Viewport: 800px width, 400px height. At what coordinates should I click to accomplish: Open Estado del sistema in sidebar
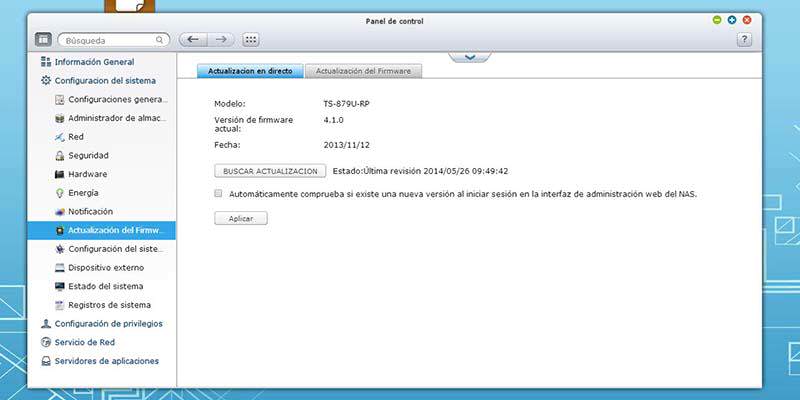pos(106,286)
